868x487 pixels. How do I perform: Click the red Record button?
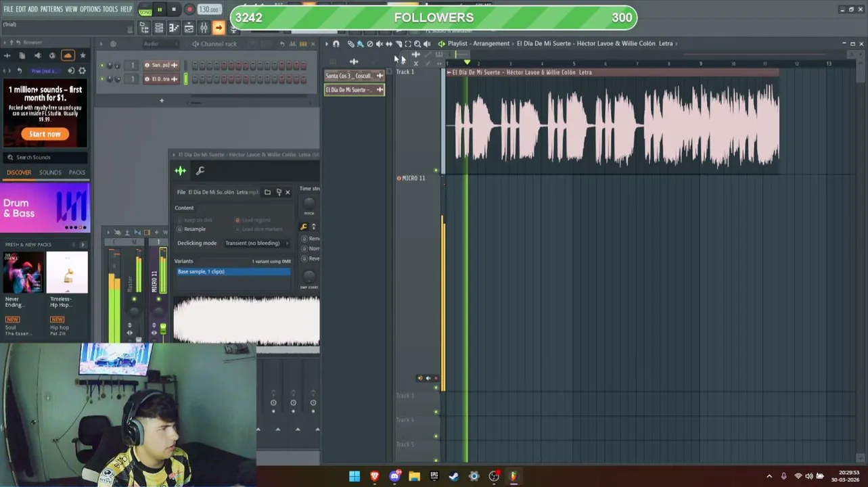[x=189, y=10]
